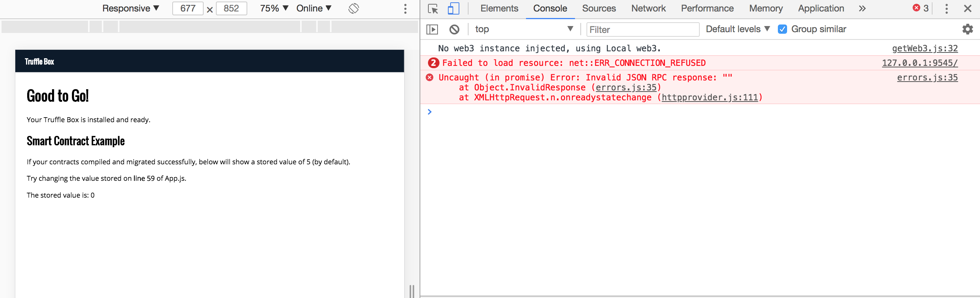Open the Network tab
The image size is (980, 298).
click(648, 8)
